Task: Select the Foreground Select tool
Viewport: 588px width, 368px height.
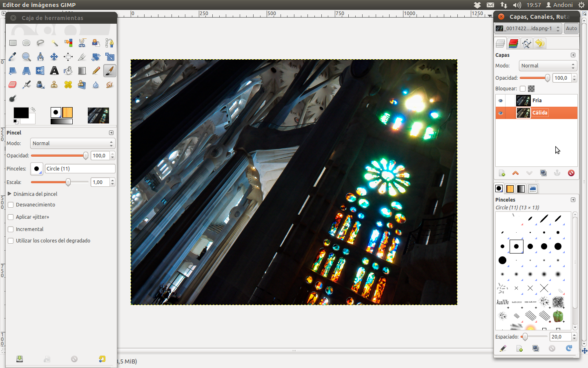Action: (96, 43)
